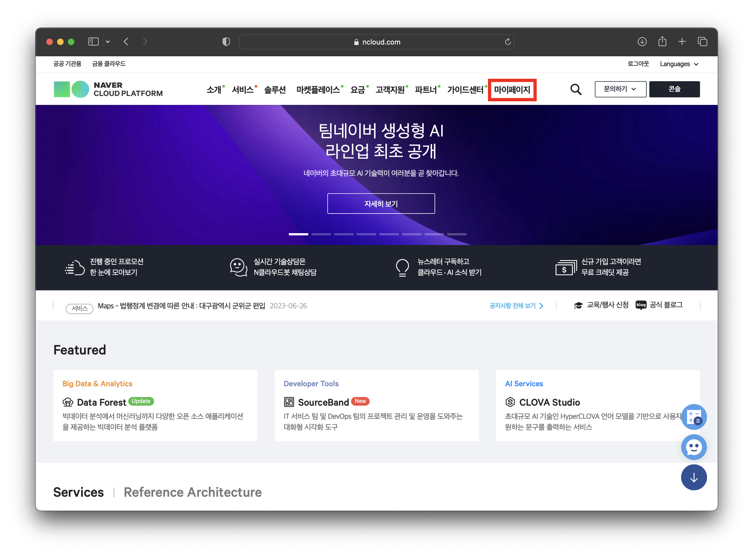Click the search magnifier icon
Image resolution: width=756 pixels, height=552 pixels.
576,89
